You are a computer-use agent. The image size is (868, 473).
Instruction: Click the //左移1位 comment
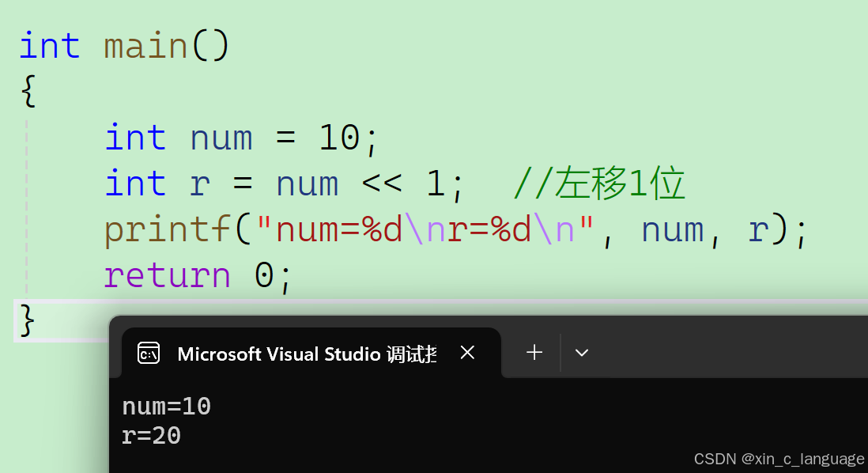pyautogui.click(x=599, y=184)
